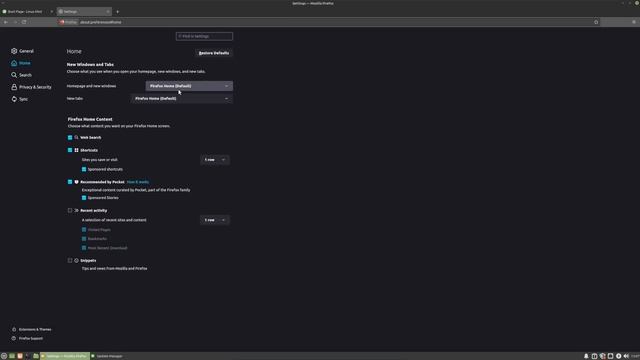The image size is (640, 360).
Task: Uncheck the Recommended by Pocket checkbox
Action: (70, 182)
